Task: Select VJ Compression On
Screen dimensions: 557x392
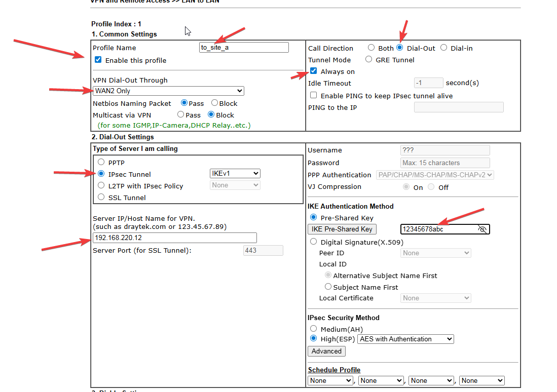Action: point(406,187)
